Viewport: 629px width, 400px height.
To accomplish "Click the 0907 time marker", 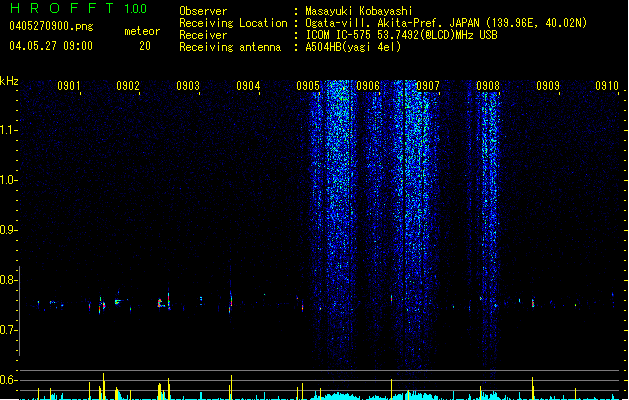I will pyautogui.click(x=428, y=85).
